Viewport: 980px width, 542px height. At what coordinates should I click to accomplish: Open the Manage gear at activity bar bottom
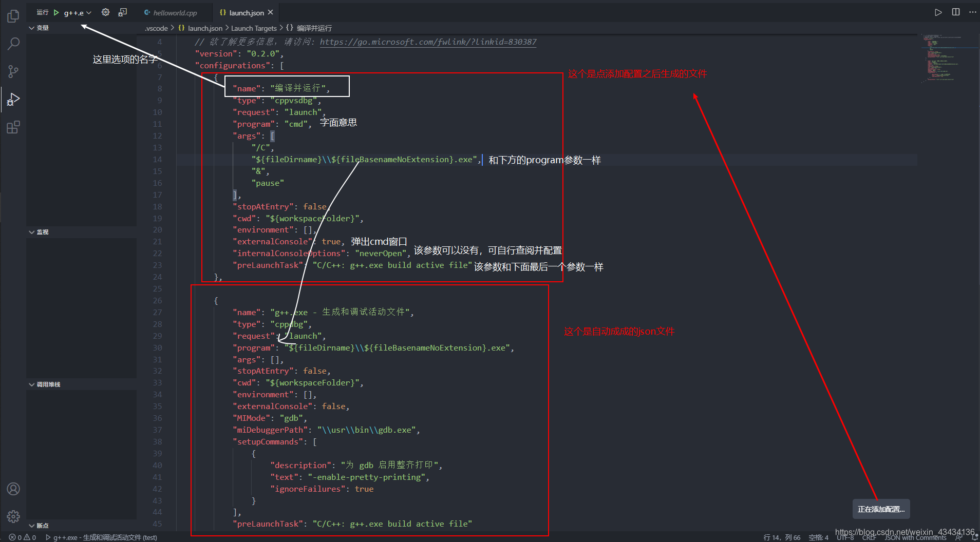(13, 516)
